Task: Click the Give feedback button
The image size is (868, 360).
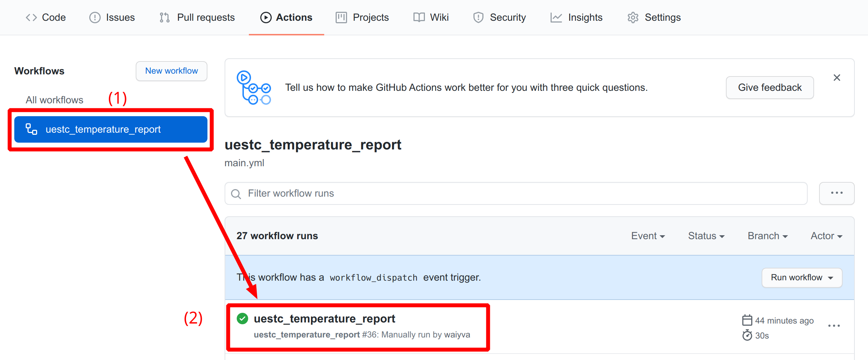Action: tap(770, 87)
